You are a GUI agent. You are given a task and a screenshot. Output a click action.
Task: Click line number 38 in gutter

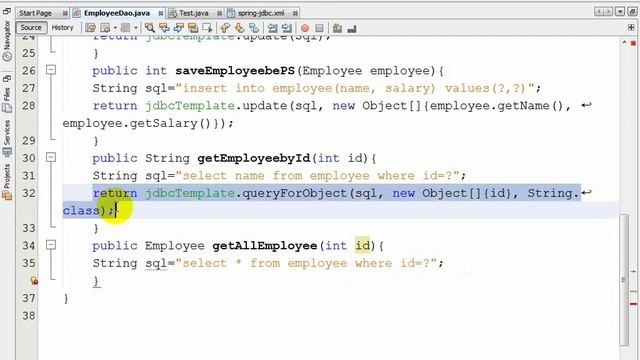pyautogui.click(x=29, y=316)
